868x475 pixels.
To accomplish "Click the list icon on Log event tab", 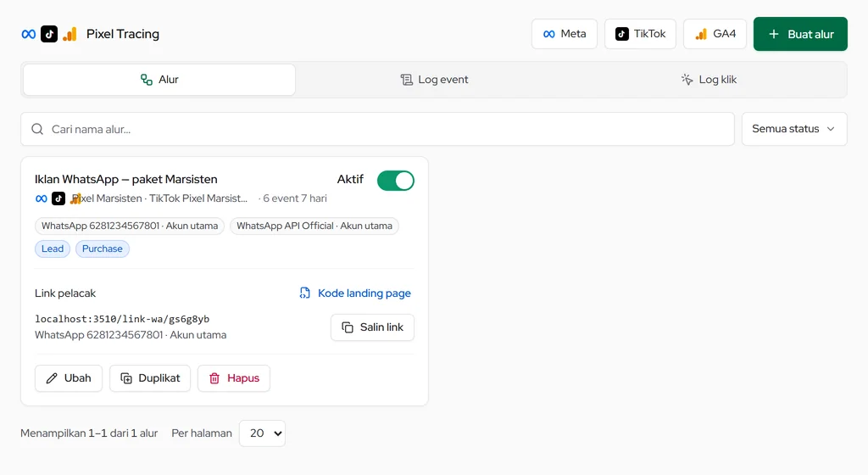I will coord(406,80).
